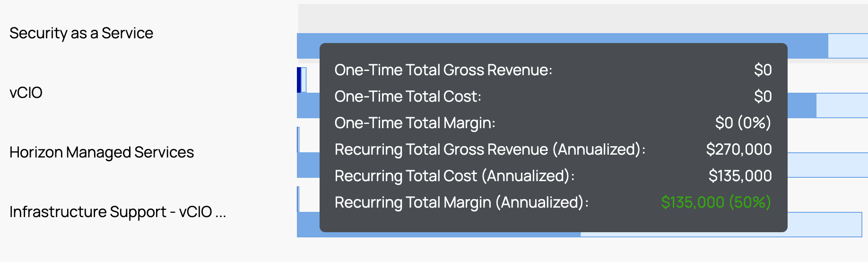Select the truncated Infrastructure Support row label
Screen dimensions: 868x262
point(118,212)
